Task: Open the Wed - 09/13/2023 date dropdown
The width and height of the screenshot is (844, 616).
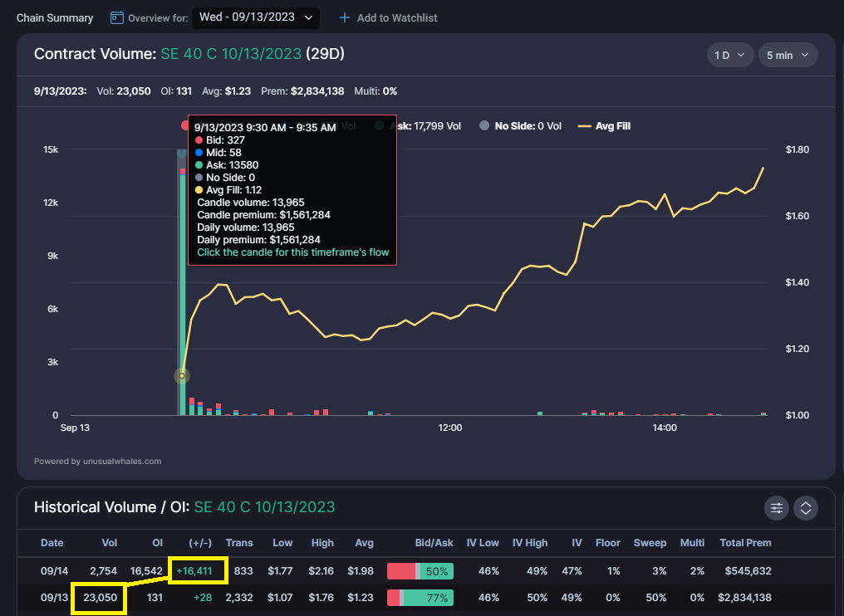Action: pyautogui.click(x=255, y=17)
